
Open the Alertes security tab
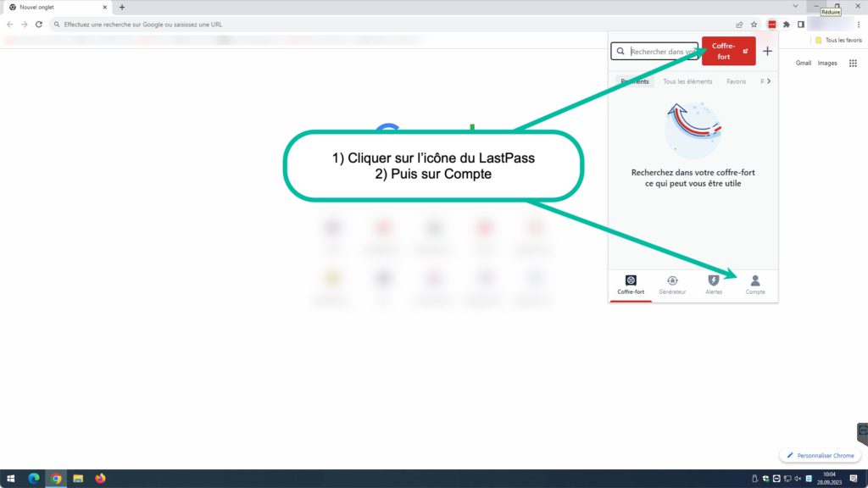[714, 285]
